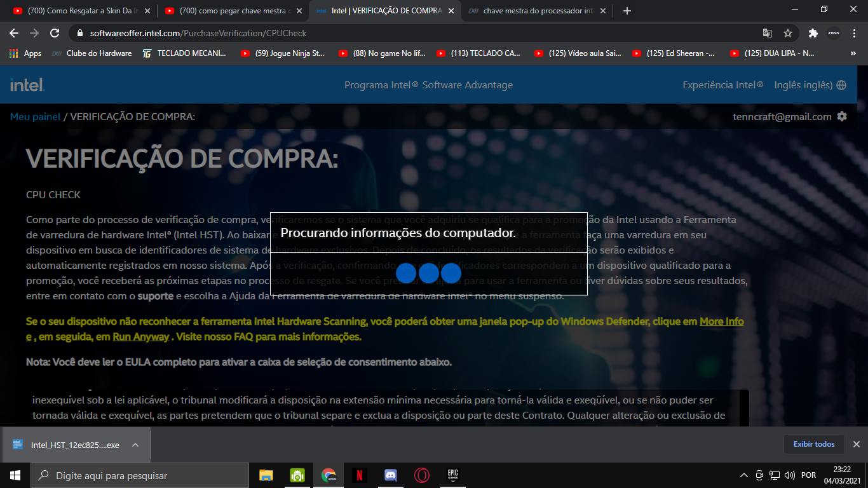The height and width of the screenshot is (488, 868).
Task: Show hidden system tray icons
Action: pos(744,475)
